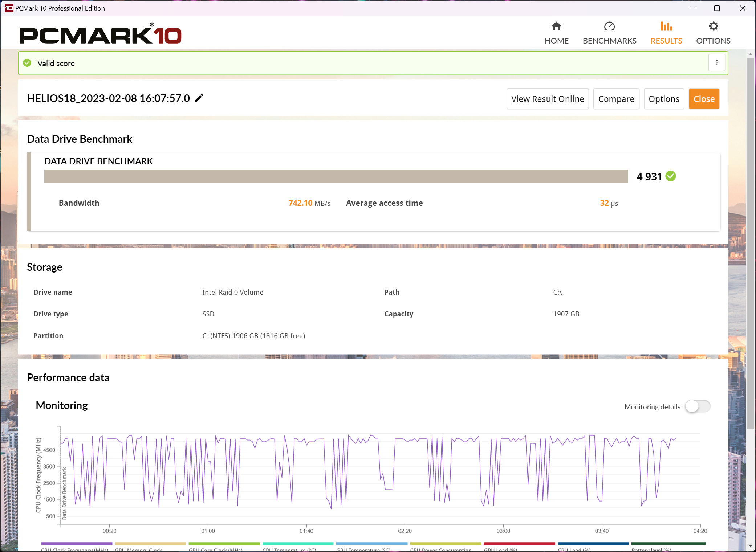Open the Options gear menu
Viewport: 756px width, 552px height.
point(713,33)
